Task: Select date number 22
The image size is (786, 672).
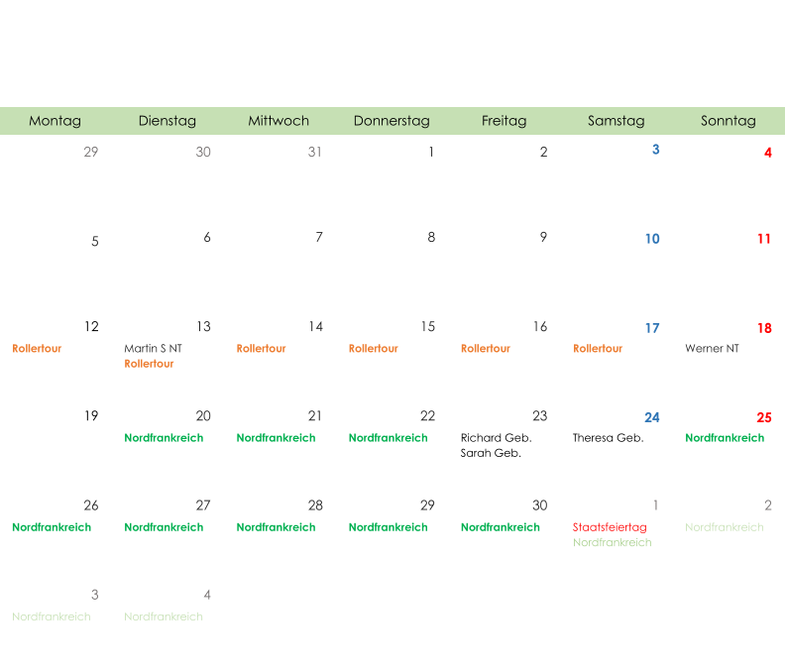Action: [x=427, y=416]
